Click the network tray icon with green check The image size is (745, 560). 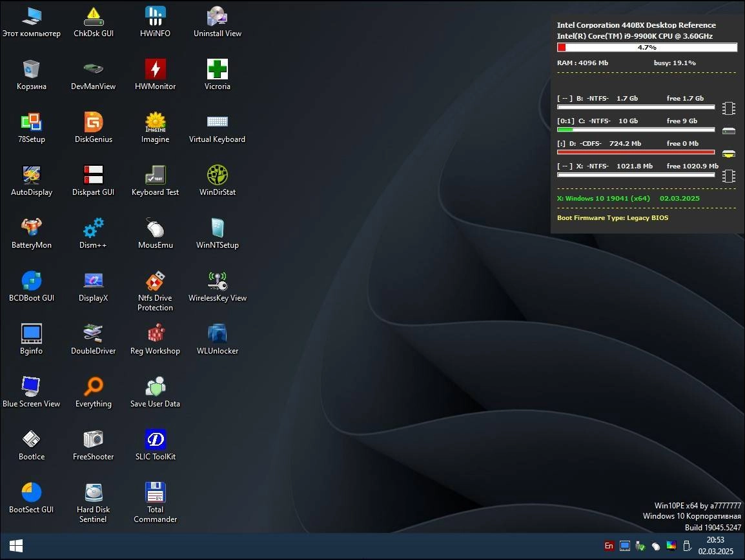[x=640, y=546]
